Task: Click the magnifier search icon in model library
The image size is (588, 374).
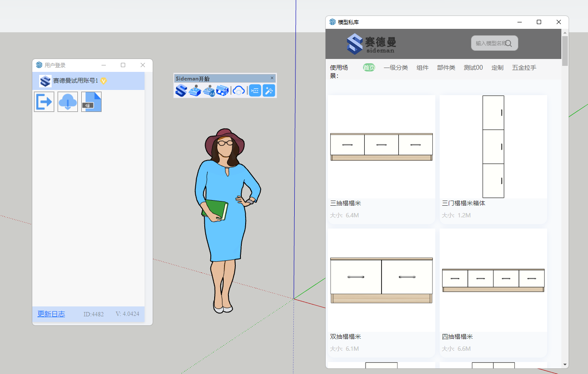Action: 508,43
